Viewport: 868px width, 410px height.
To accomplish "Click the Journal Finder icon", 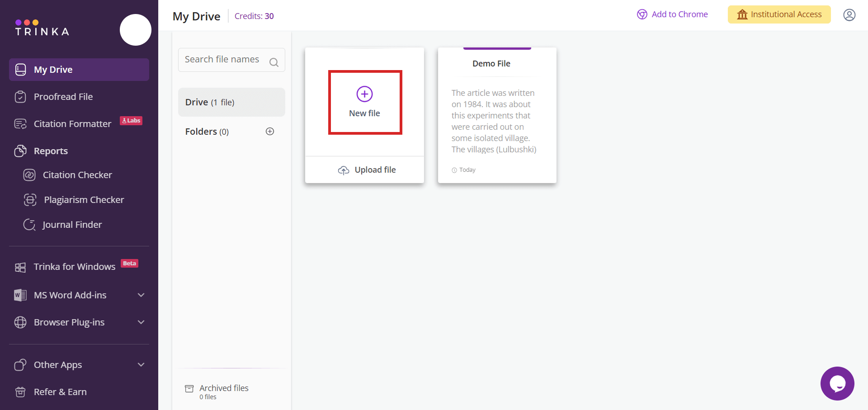I will coord(29,225).
